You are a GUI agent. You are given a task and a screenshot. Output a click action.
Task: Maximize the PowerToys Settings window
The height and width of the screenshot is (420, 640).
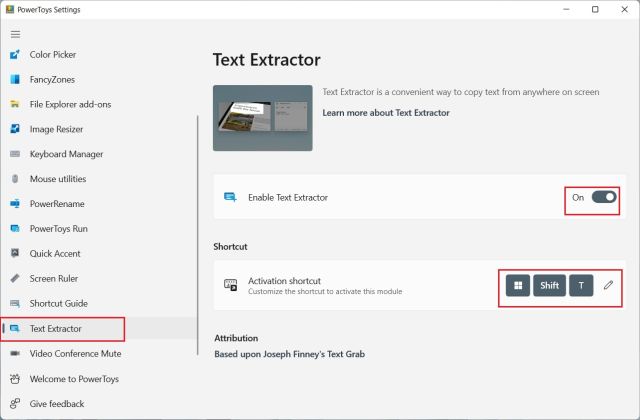pyautogui.click(x=595, y=9)
